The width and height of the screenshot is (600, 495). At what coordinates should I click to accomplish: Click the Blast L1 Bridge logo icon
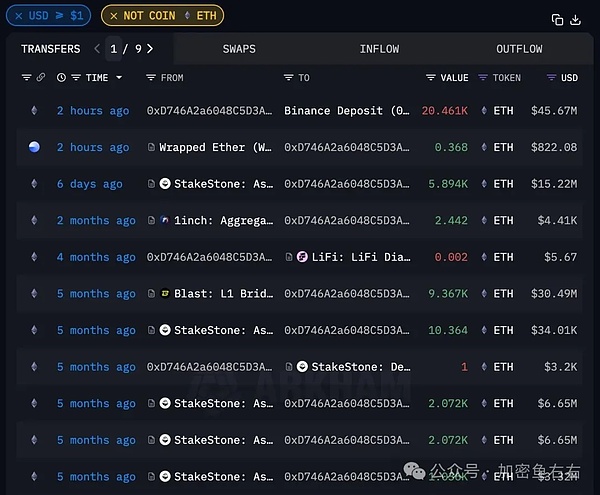coord(164,294)
